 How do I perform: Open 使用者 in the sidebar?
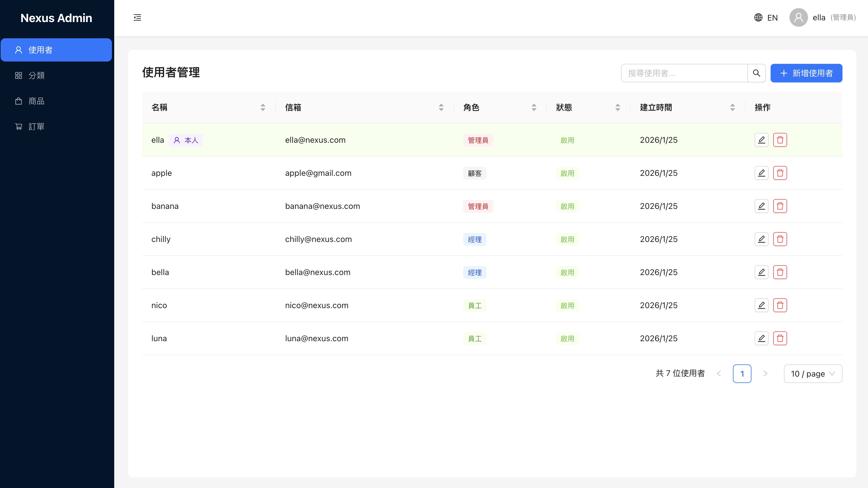[x=56, y=50]
